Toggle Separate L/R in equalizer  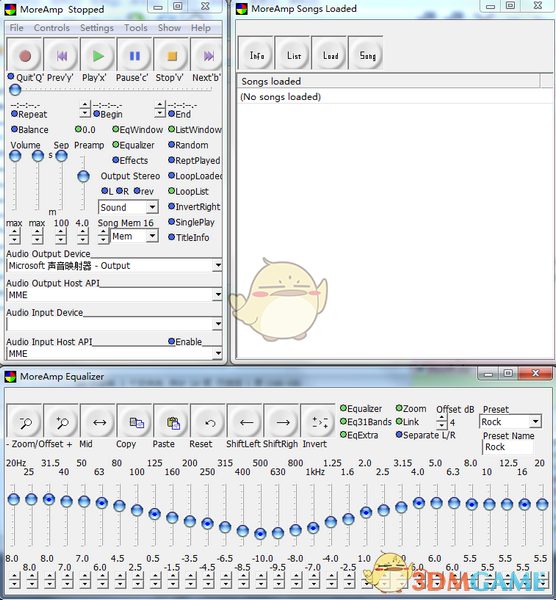(426, 435)
